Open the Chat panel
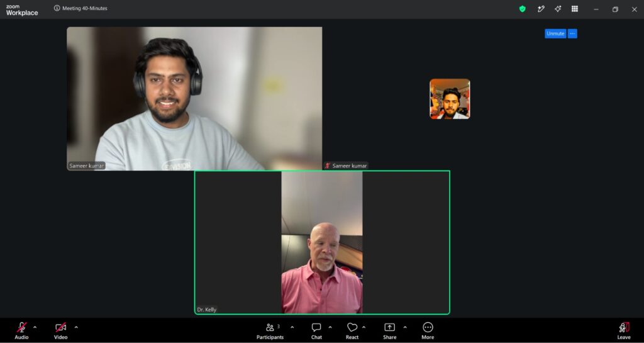 316,330
